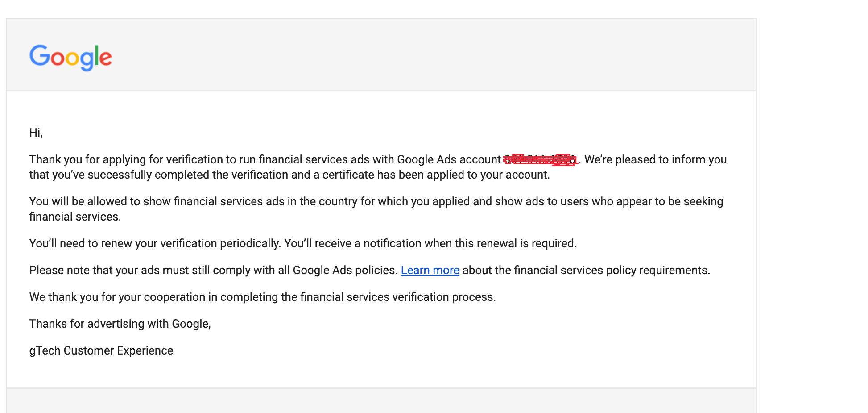The width and height of the screenshot is (868, 413).
Task: Click the words "financial services." ending second paragraph
Action: click(75, 217)
